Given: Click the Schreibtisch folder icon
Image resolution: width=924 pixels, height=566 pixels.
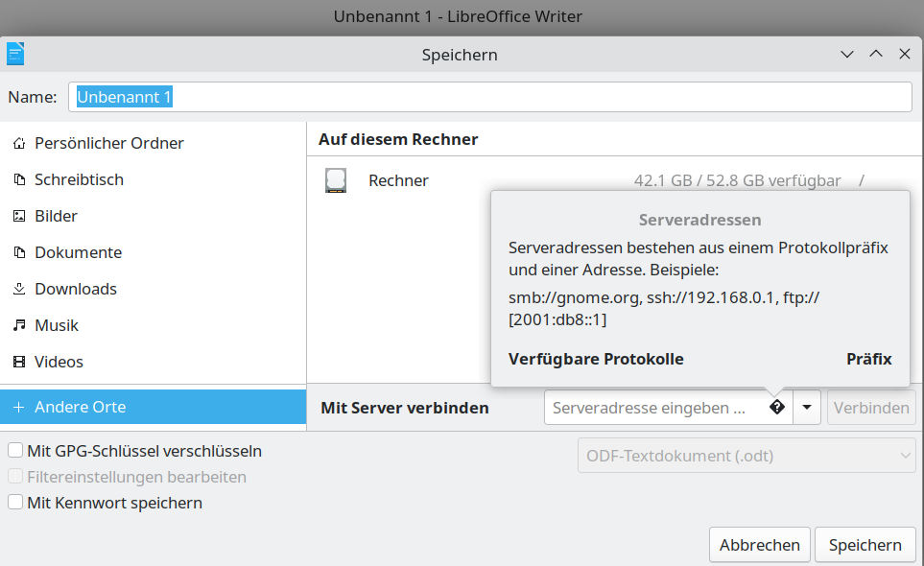Looking at the screenshot, I should click(19, 179).
